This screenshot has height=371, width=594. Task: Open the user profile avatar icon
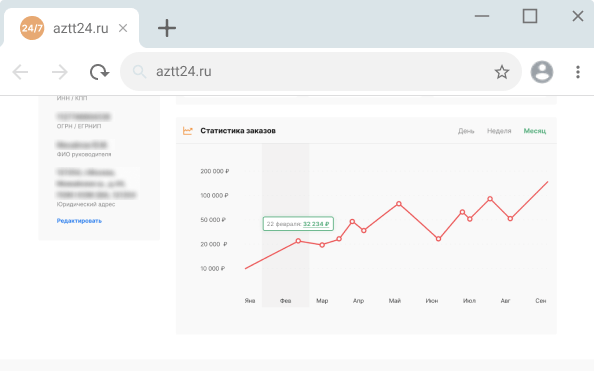point(542,72)
